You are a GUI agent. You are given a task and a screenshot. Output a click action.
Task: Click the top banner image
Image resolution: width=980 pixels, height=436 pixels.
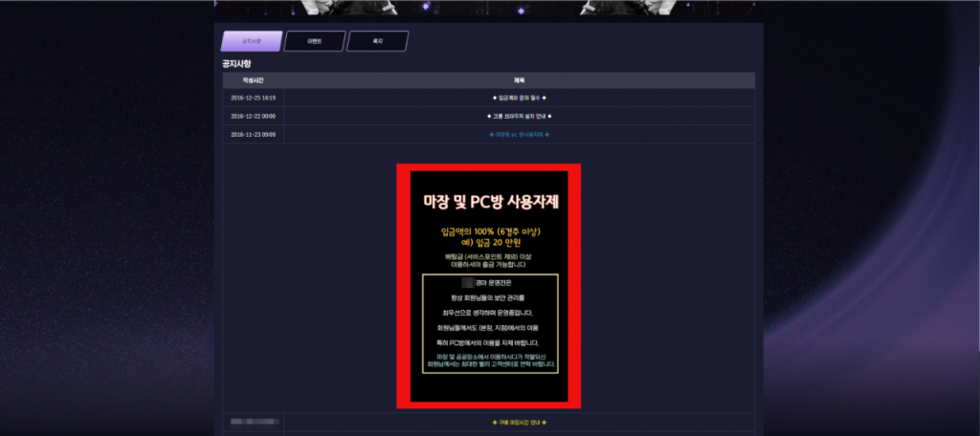pos(488,7)
